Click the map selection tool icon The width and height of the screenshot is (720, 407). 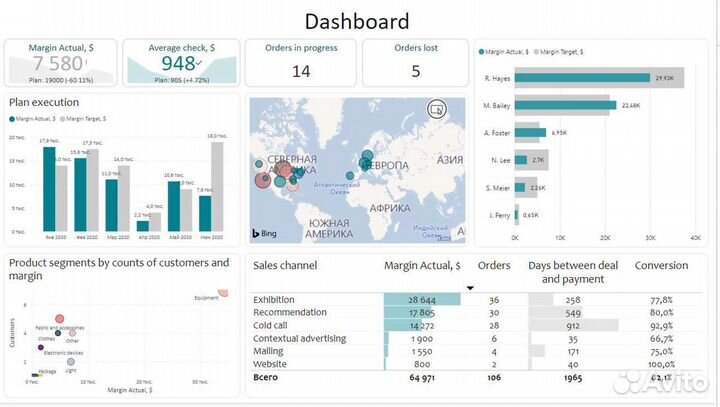(x=436, y=109)
